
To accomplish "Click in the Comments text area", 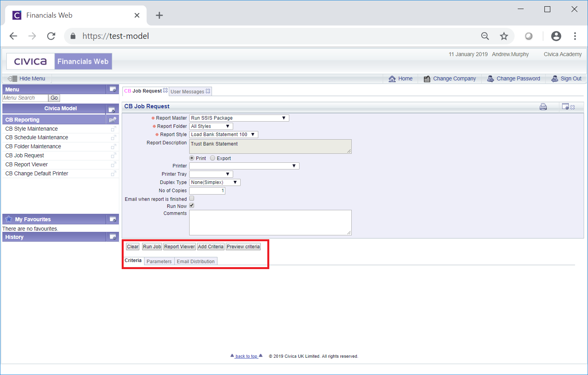I will (270, 222).
